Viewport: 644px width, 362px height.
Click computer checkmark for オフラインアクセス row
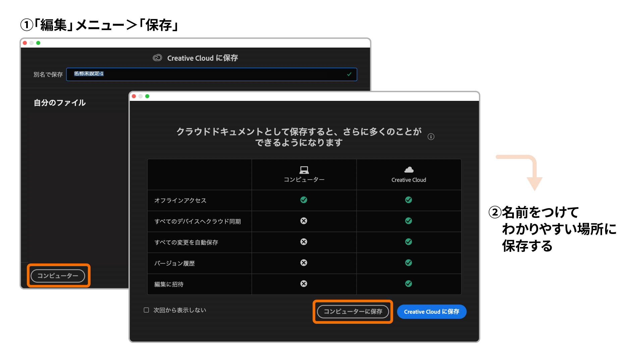[x=304, y=200]
